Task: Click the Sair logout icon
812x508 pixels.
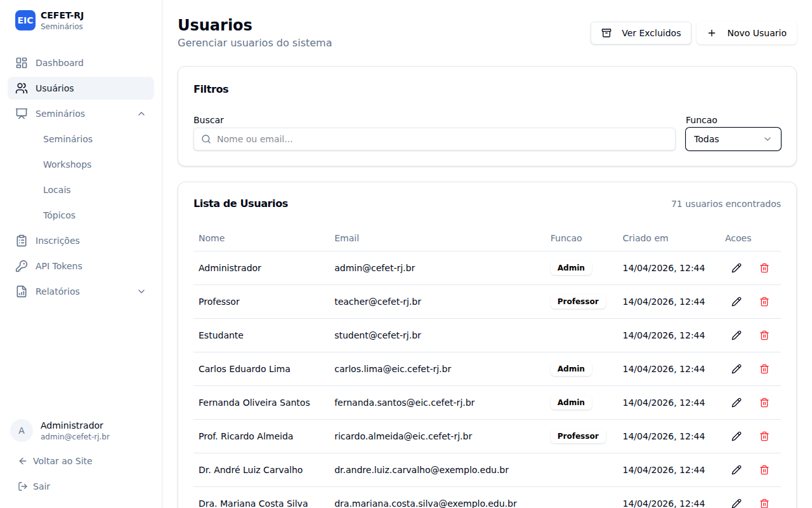Action: (23, 486)
